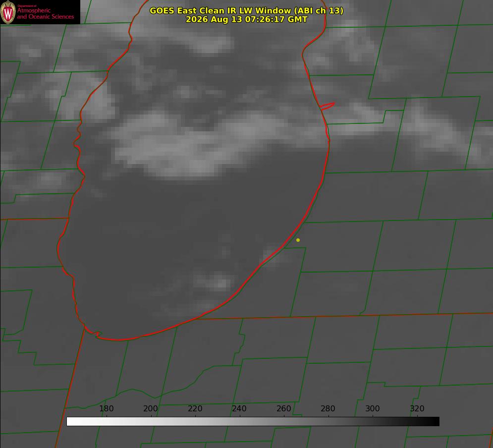Click the small red-outlined spit on the lake's eastern shore
The image size is (493, 448).
pos(327,106)
